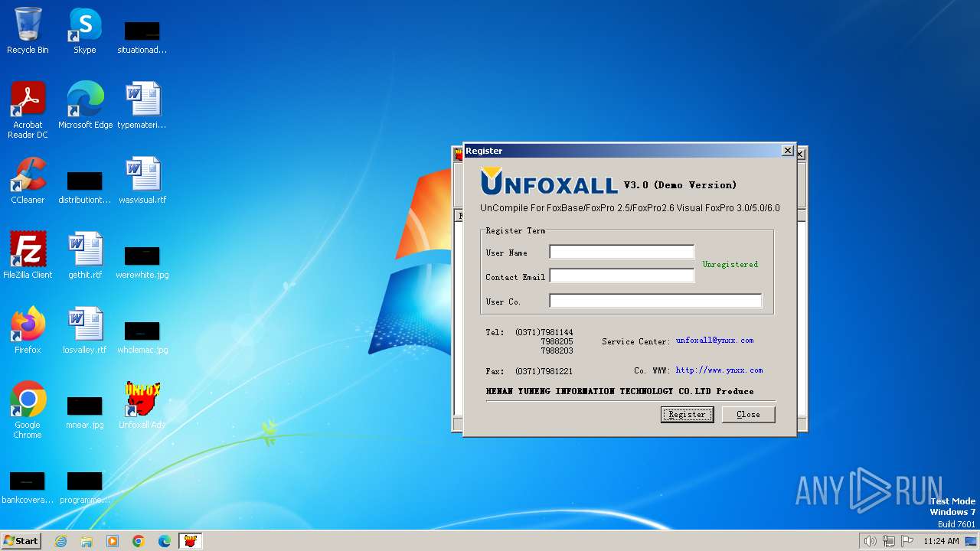Focus the Contact Email field

[x=622, y=275]
